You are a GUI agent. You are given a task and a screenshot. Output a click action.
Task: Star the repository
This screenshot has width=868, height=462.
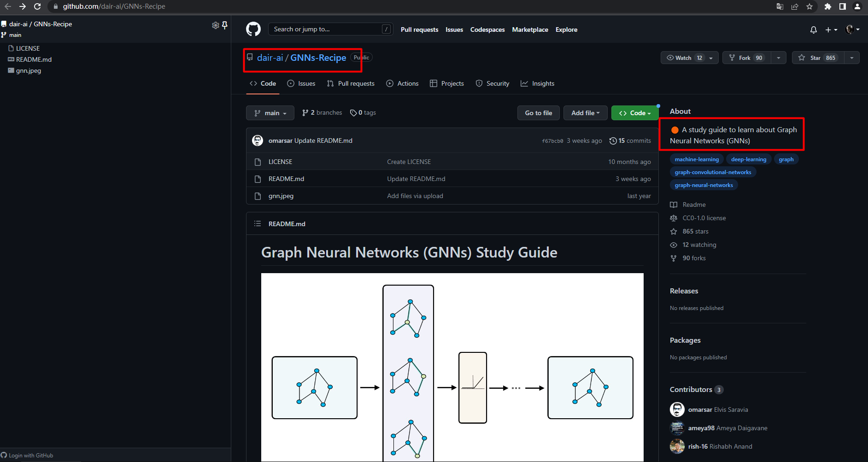pos(818,58)
